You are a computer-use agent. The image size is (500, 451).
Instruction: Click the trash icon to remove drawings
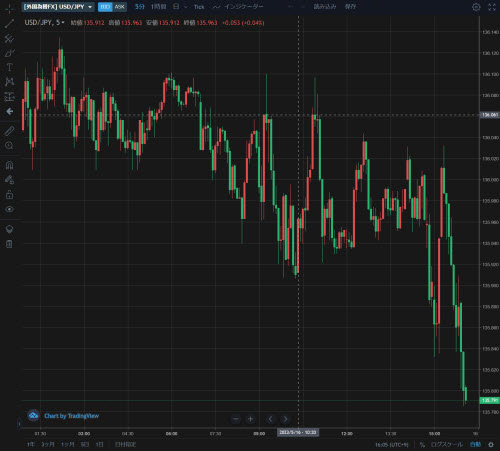(9, 244)
